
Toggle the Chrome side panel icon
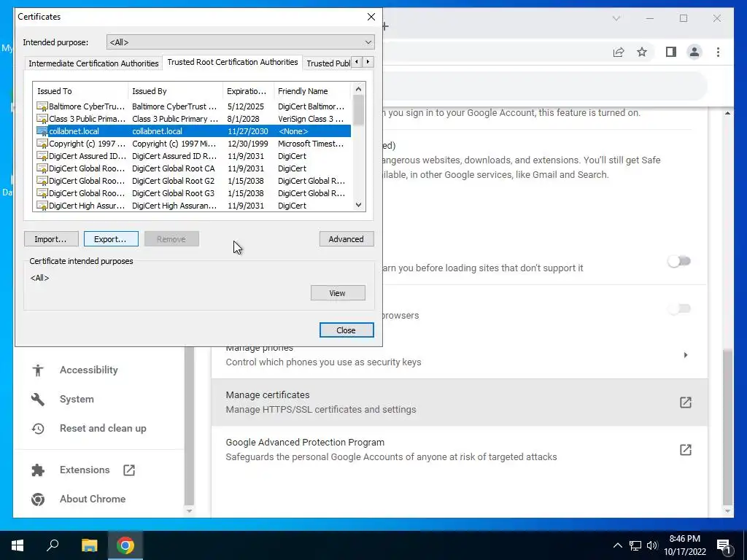(x=671, y=52)
